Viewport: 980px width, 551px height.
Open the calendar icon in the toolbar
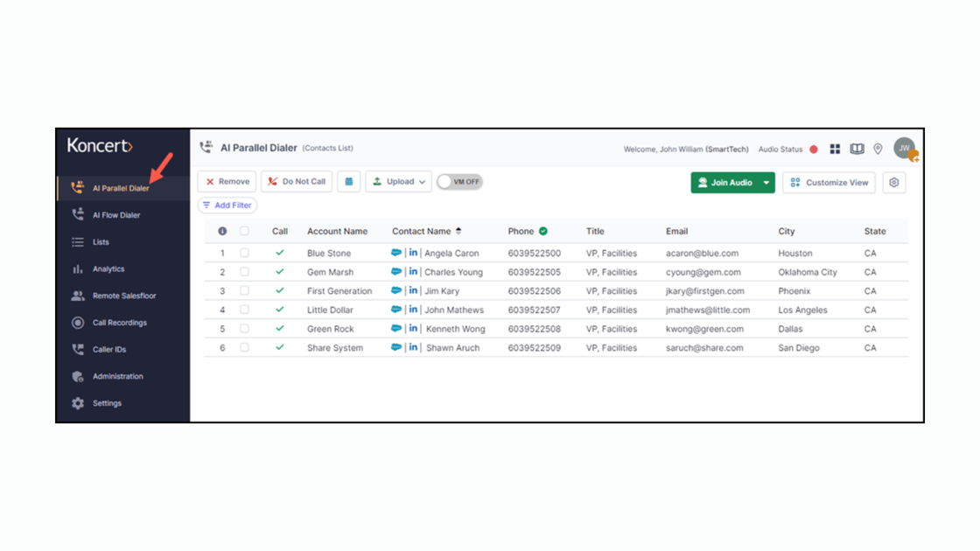coord(349,181)
